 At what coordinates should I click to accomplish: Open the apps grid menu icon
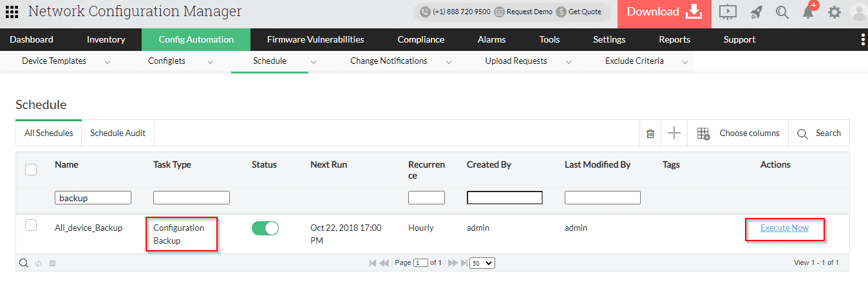(12, 12)
